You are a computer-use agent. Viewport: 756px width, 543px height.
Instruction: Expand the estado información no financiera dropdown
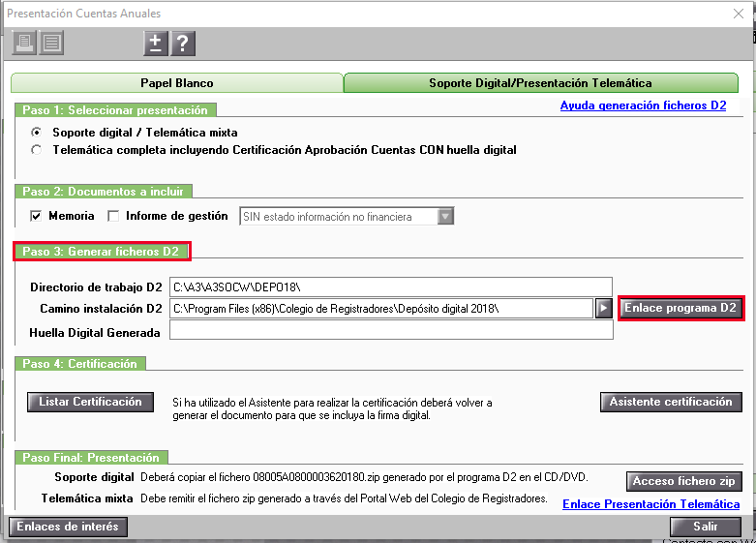point(445,217)
